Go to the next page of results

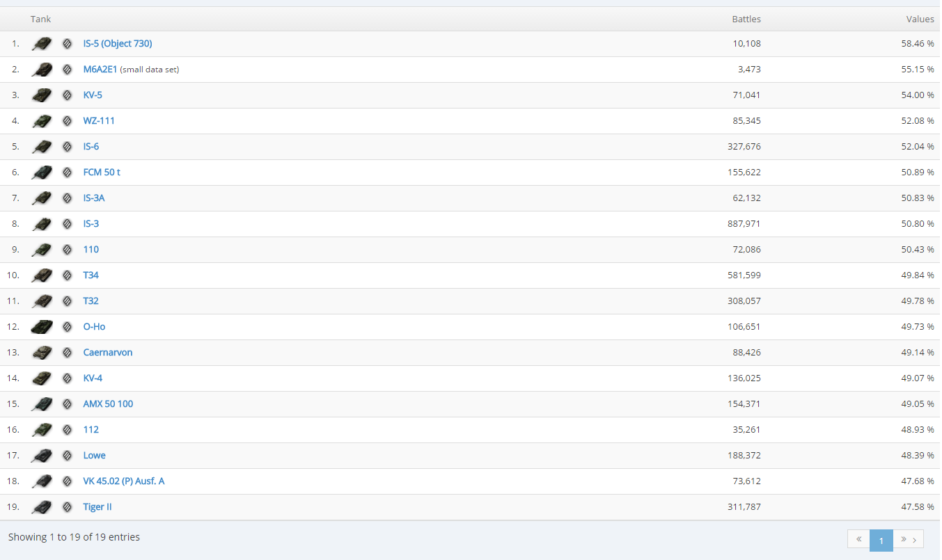coord(909,540)
